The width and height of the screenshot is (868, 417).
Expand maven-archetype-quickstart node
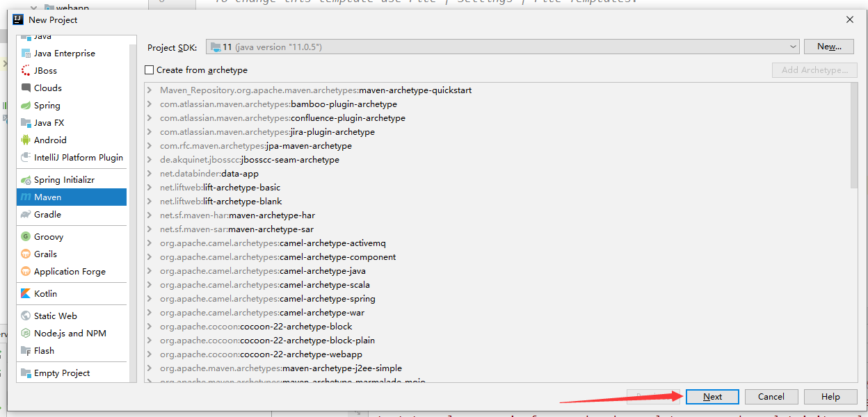150,90
